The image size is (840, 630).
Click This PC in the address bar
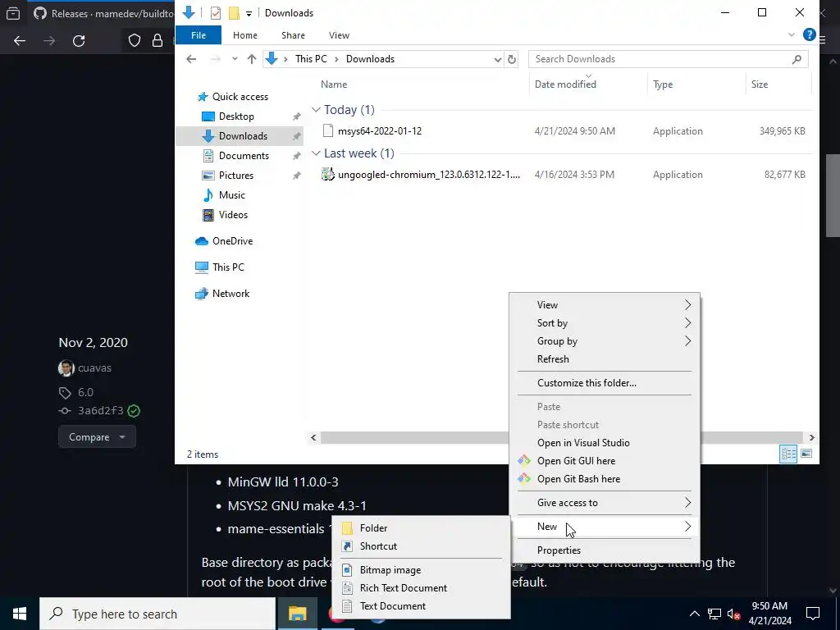click(x=311, y=59)
